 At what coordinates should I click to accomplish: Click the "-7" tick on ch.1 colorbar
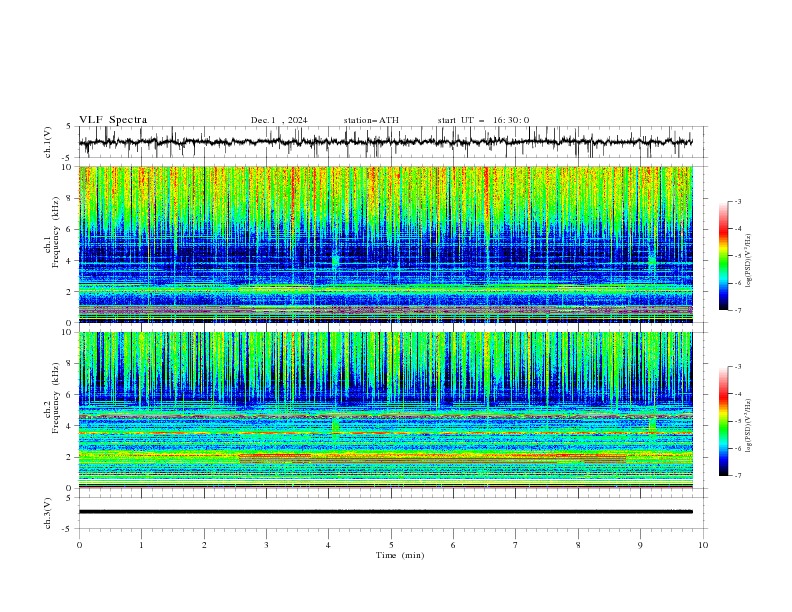pyautogui.click(x=737, y=310)
